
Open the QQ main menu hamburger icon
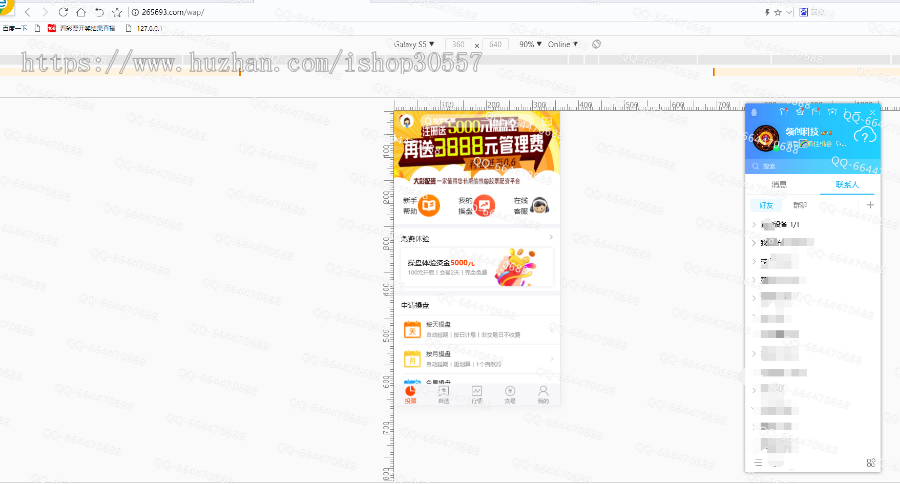(759, 462)
